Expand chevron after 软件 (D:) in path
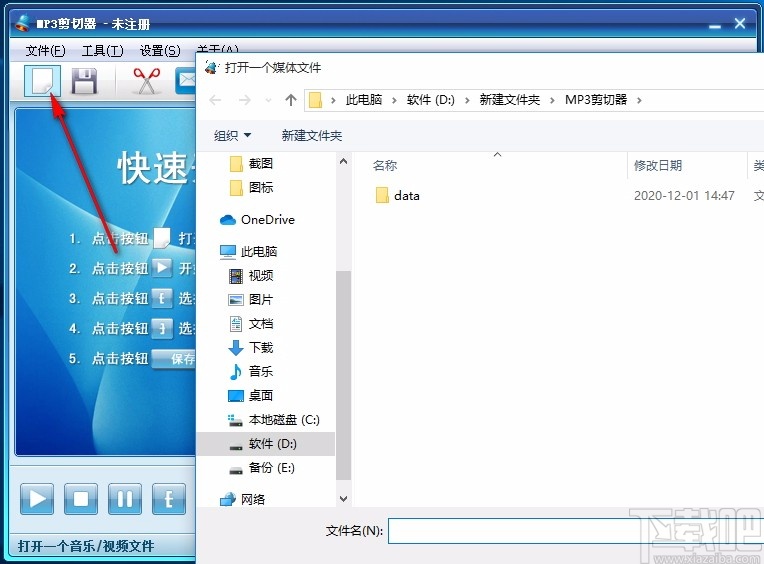Image resolution: width=764 pixels, height=564 pixels. (467, 100)
